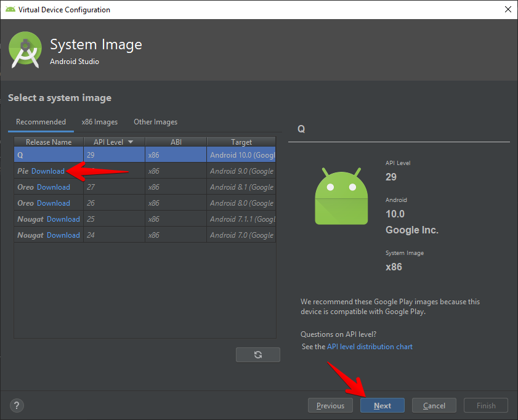Go back with the Previous button
The image size is (518, 420).
click(x=330, y=406)
